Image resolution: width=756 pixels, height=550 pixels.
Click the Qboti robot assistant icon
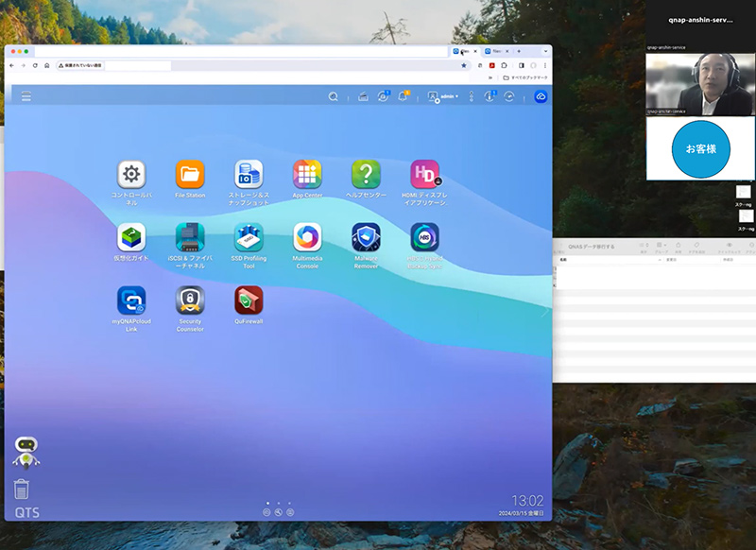click(26, 453)
